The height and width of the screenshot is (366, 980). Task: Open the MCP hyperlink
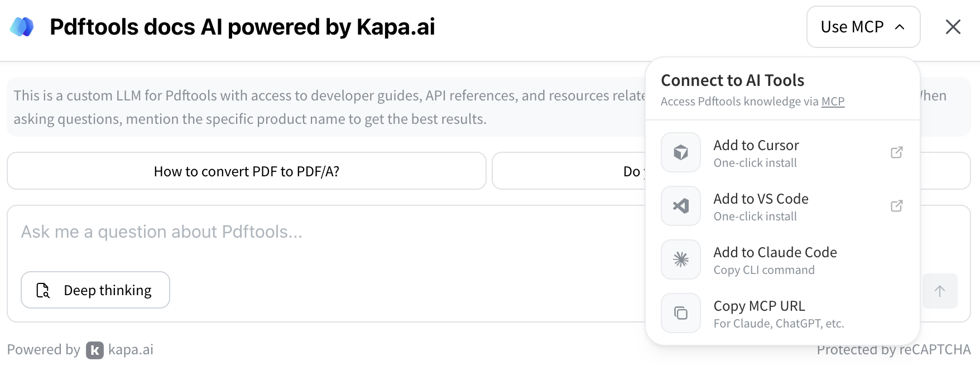pos(833,102)
